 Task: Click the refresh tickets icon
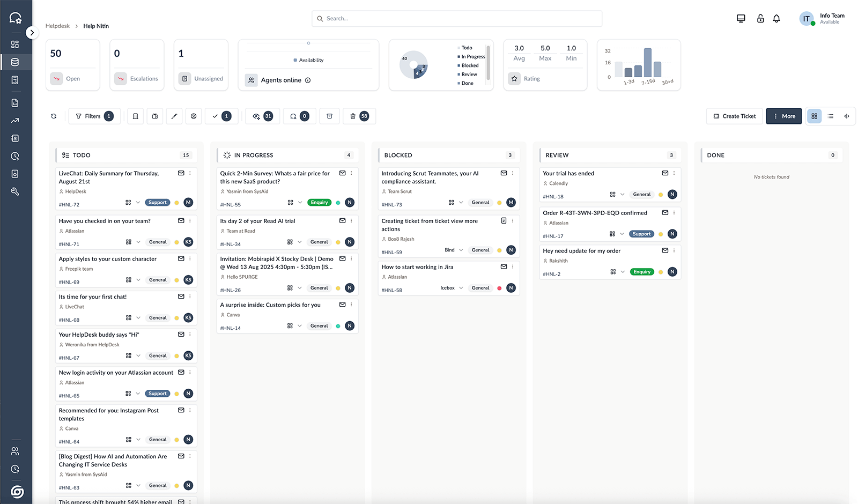[x=54, y=116]
